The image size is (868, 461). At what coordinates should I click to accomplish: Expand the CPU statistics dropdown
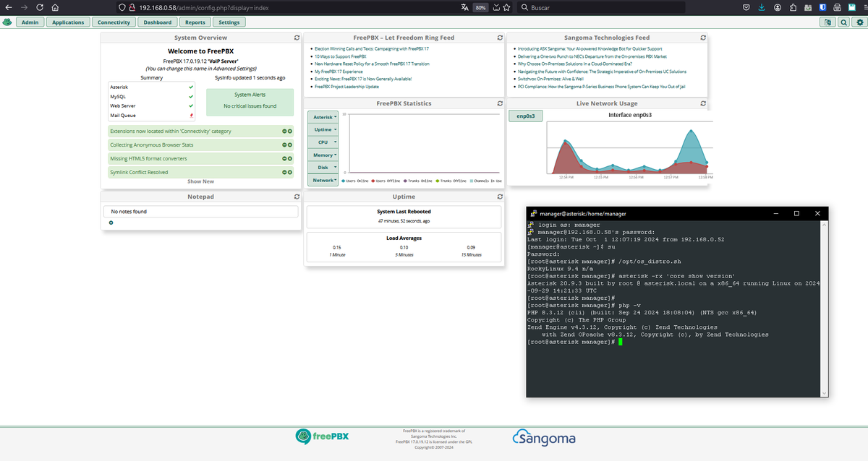point(323,142)
